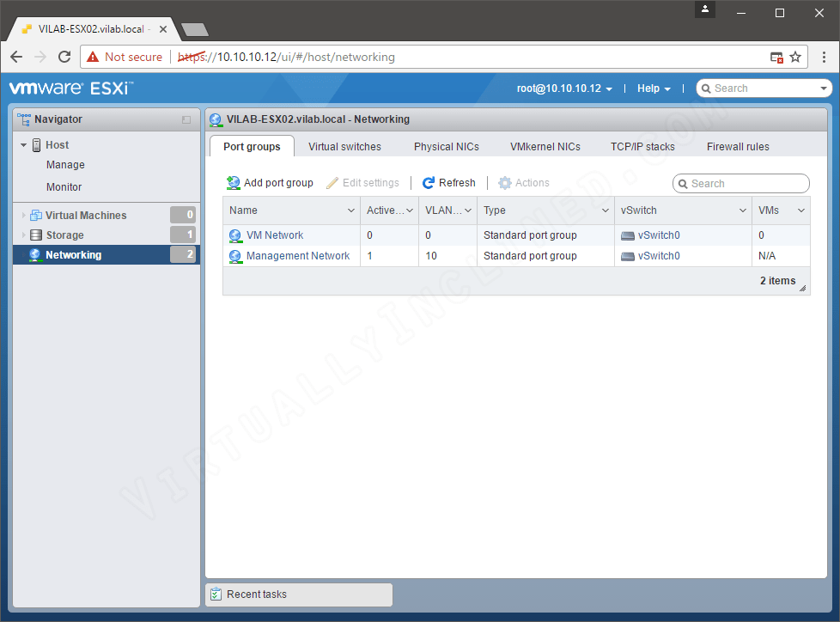Collapse the Host tree item chevron

coord(23,144)
